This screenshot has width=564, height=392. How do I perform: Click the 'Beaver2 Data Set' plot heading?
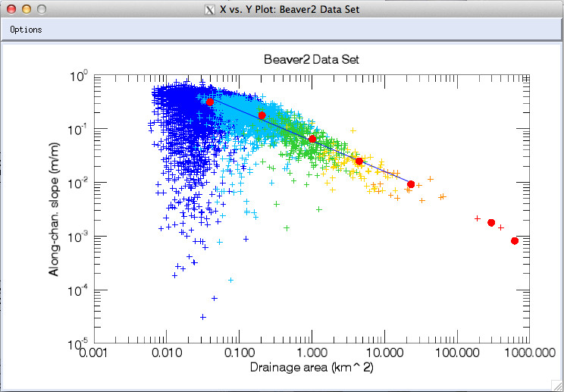[x=311, y=59]
